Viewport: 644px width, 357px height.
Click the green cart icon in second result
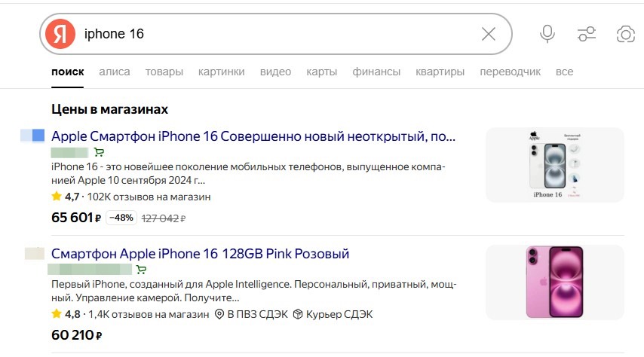tap(141, 269)
